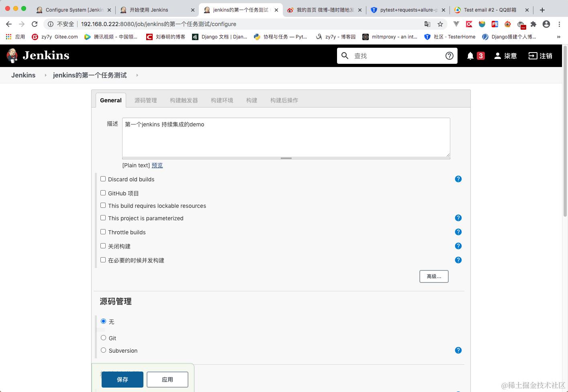The image size is (568, 392).
Task: Bookmark page with star icon
Action: [x=440, y=24]
